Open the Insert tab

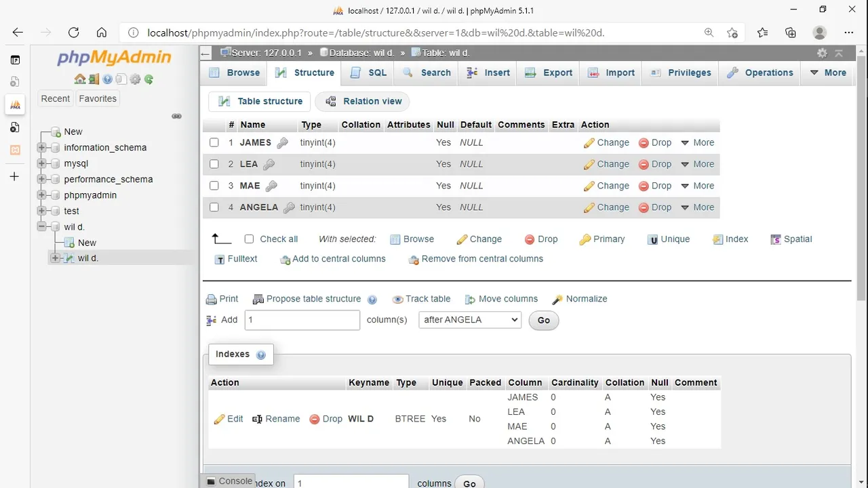pyautogui.click(x=488, y=73)
